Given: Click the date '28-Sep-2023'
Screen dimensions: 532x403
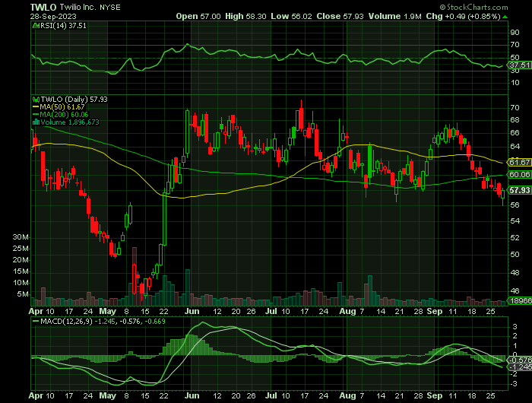Looking at the screenshot, I should point(53,16).
